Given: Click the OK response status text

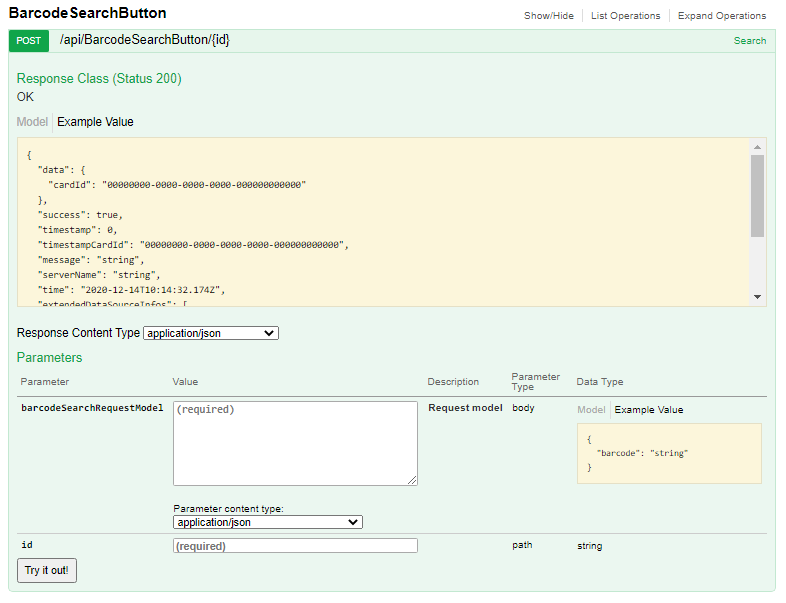Looking at the screenshot, I should coord(25,97).
